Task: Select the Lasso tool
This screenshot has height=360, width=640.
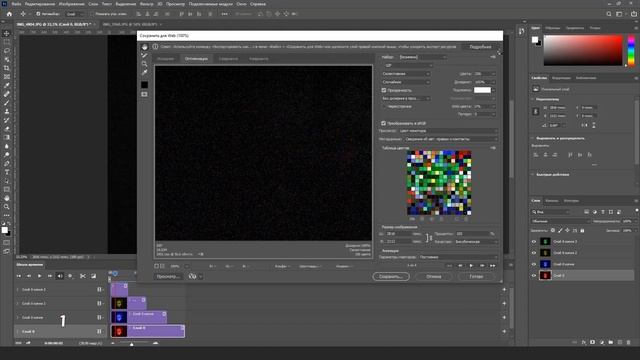Action: click(7, 51)
